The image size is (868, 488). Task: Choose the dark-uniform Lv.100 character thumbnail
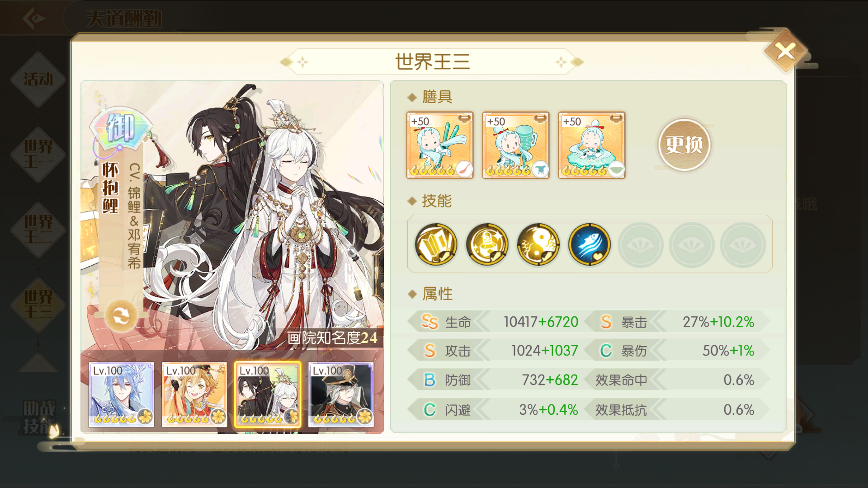coord(341,394)
